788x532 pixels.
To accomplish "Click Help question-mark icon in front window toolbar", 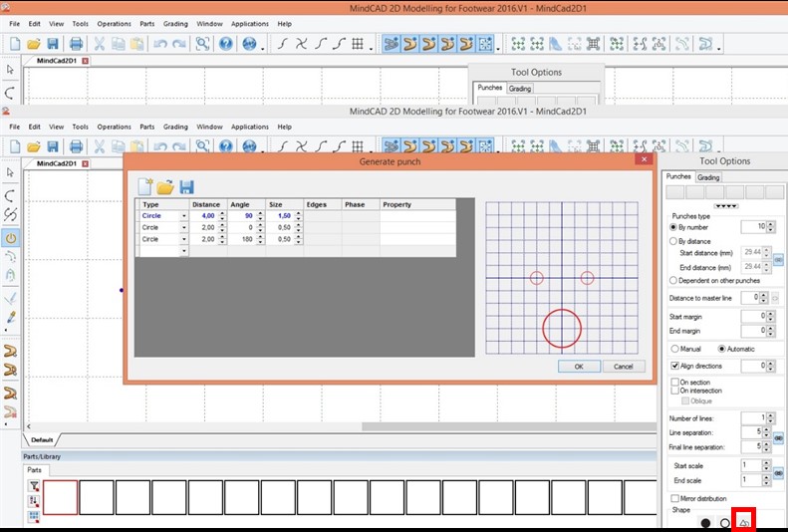I will pos(226,146).
